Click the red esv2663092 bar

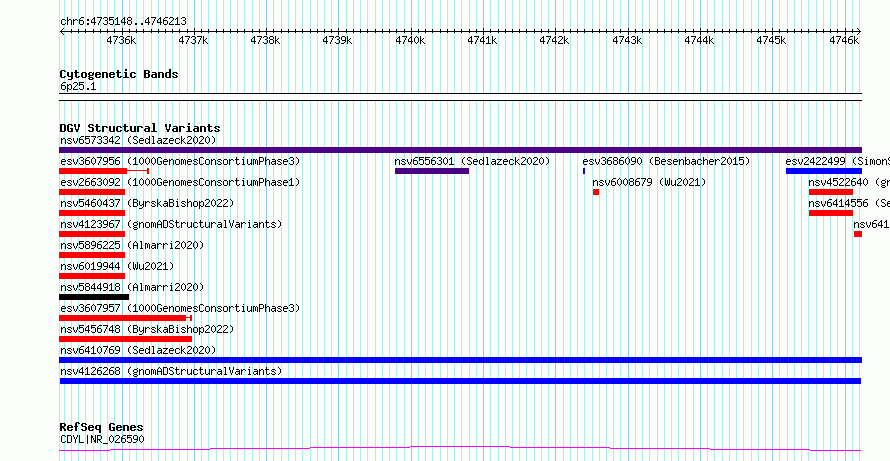(x=92, y=192)
